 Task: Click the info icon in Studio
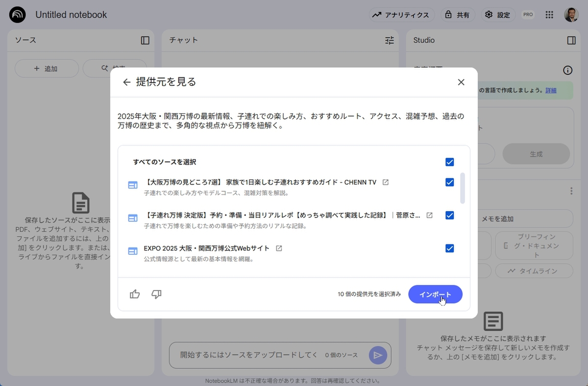click(x=568, y=70)
